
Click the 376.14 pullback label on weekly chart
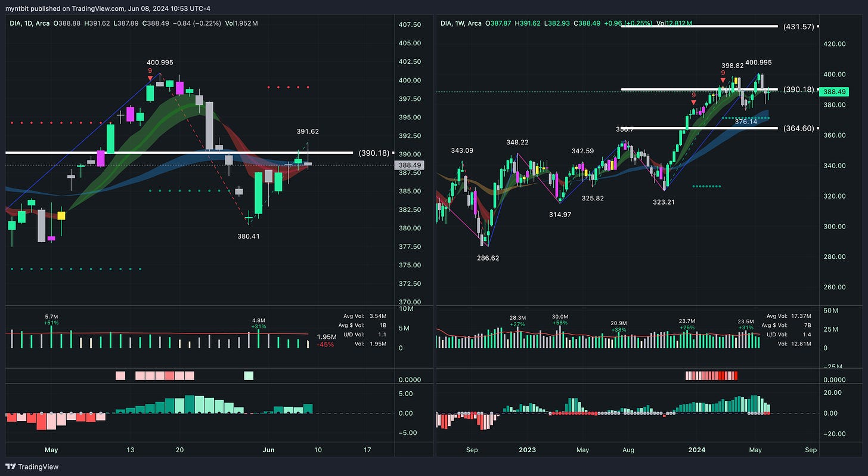click(745, 122)
